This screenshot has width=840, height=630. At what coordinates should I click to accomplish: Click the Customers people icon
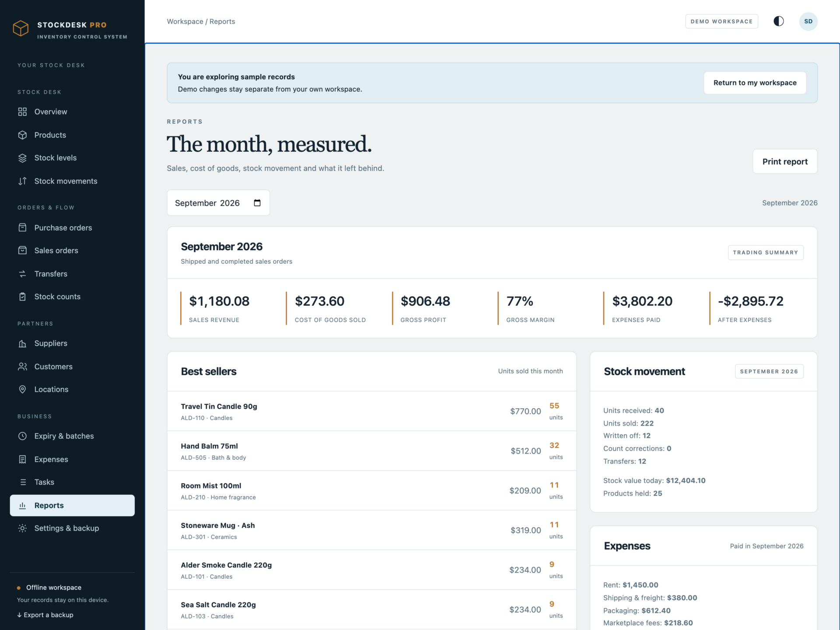tap(22, 367)
